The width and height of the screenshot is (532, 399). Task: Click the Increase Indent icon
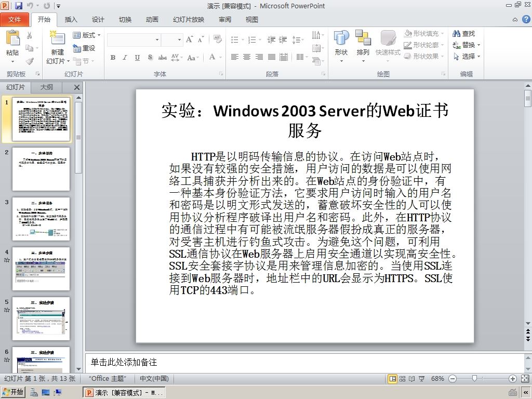coord(283,39)
